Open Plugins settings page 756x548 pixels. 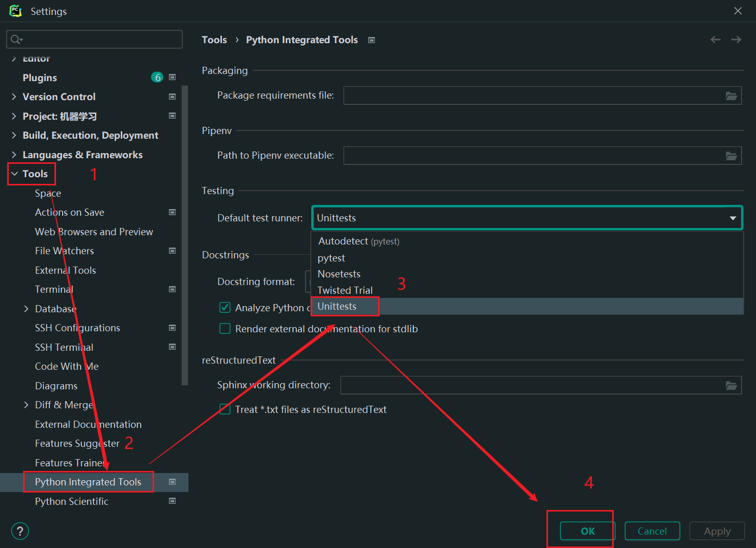pyautogui.click(x=40, y=78)
